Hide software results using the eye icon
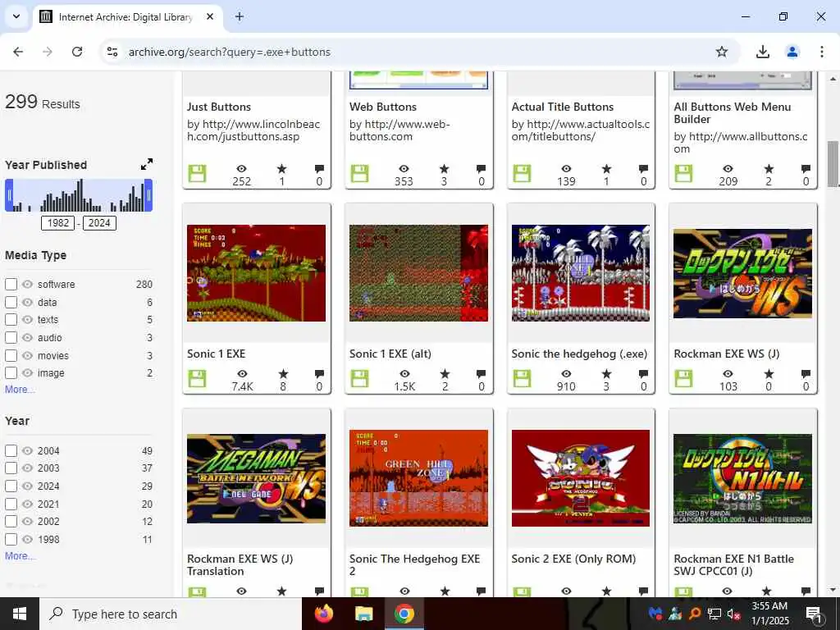This screenshot has height=630, width=840. 27,284
